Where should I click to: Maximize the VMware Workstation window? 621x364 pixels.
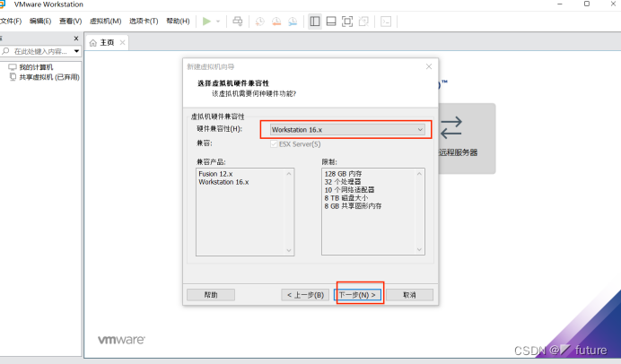587,4
